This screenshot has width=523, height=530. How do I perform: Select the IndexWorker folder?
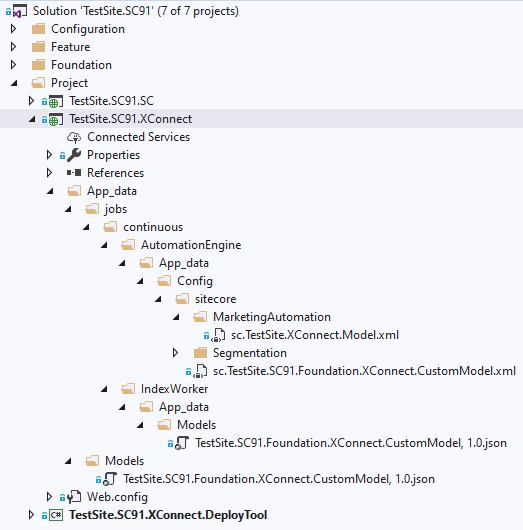click(x=174, y=389)
